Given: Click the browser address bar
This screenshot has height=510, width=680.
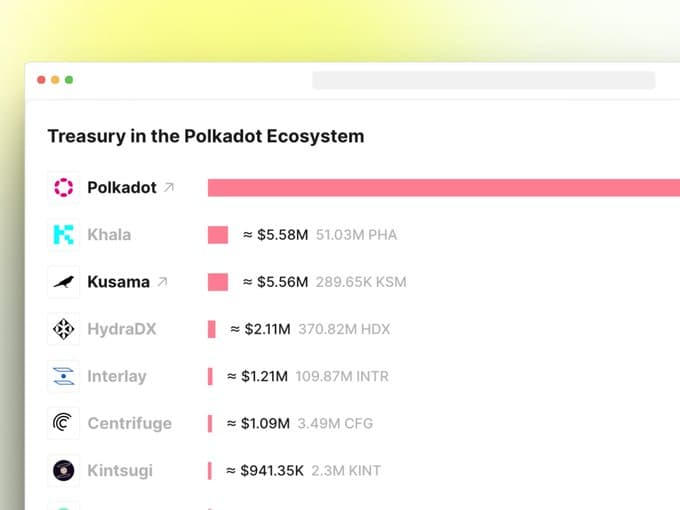Looking at the screenshot, I should (x=483, y=80).
